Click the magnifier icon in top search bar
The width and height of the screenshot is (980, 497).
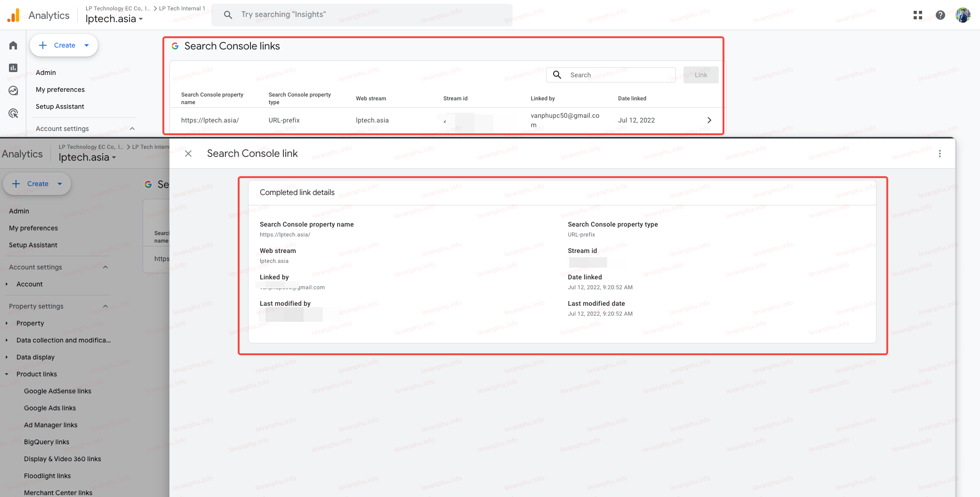[228, 15]
